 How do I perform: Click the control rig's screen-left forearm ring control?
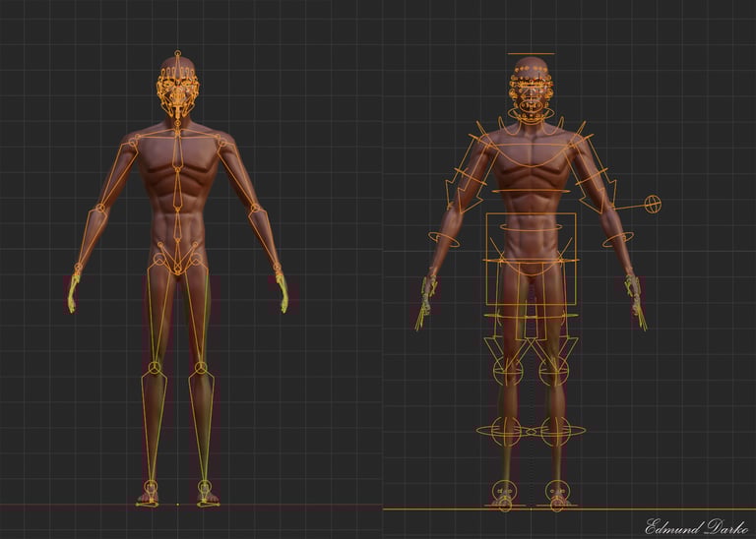[444, 238]
